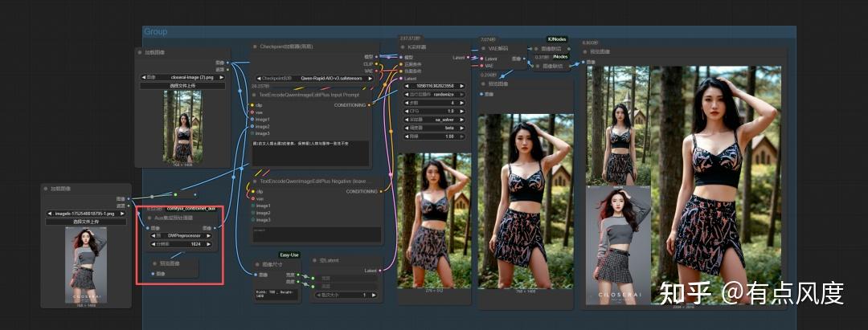The image size is (868, 330).
Task: Click the KSampler node collapse dot
Action: tap(403, 47)
